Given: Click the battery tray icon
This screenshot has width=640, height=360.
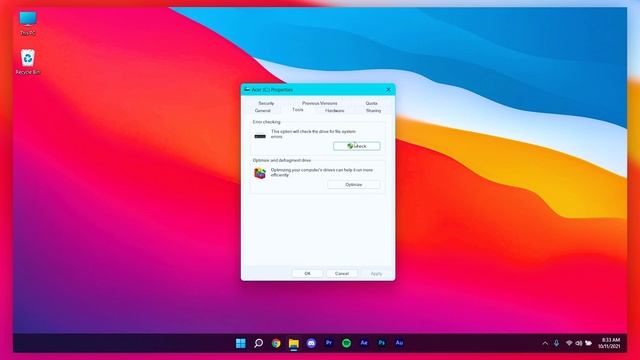Looking at the screenshot, I should 588,343.
